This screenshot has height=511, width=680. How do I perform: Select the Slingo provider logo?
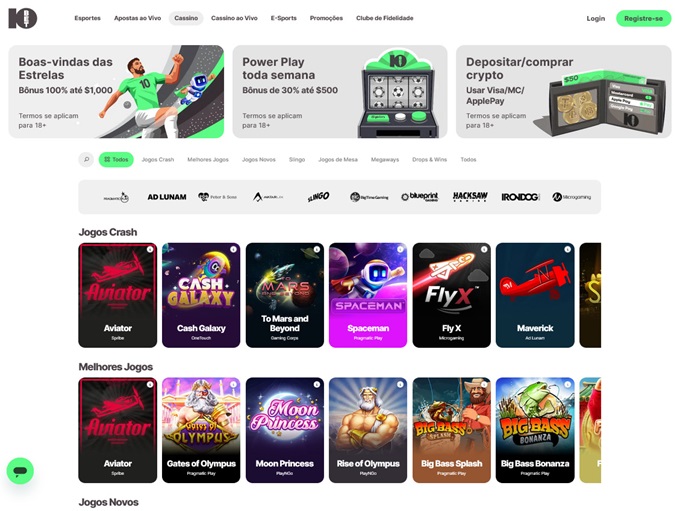(318, 197)
